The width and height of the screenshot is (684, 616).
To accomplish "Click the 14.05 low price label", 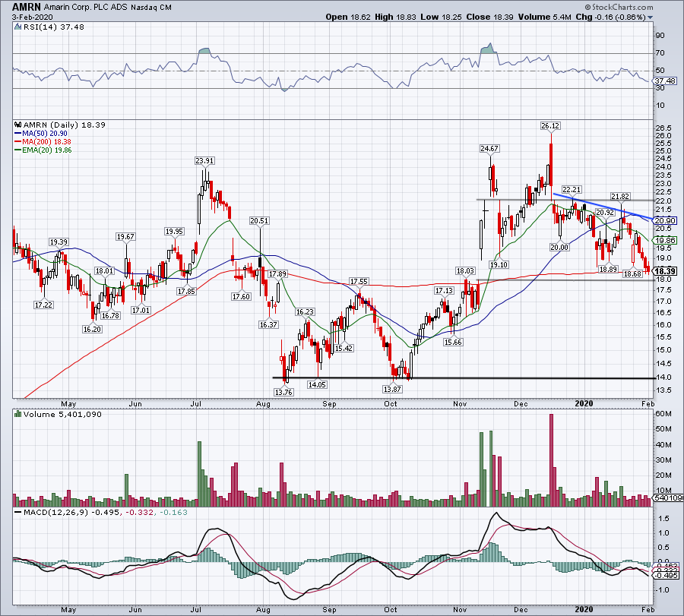I will coord(317,384).
